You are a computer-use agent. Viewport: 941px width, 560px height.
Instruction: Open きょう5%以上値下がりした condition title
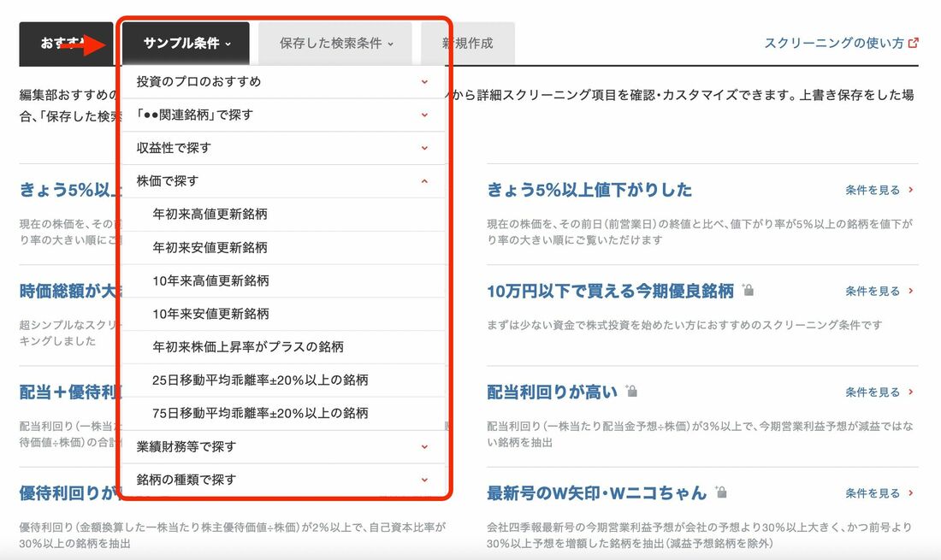589,190
